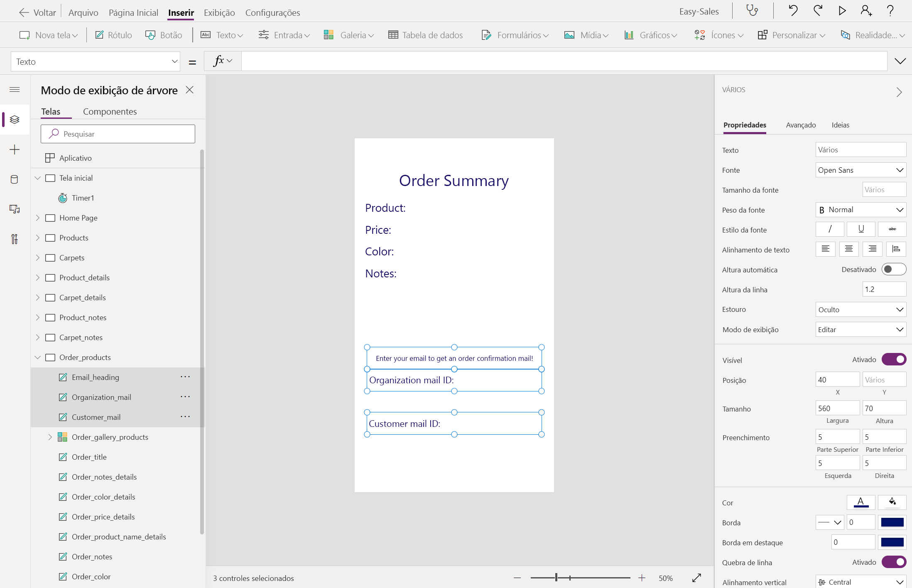Click the Botão insert button
This screenshot has height=588, width=912.
pyautogui.click(x=164, y=35)
